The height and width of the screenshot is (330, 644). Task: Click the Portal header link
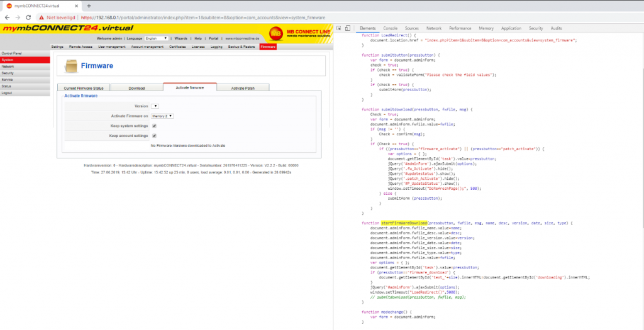point(213,38)
